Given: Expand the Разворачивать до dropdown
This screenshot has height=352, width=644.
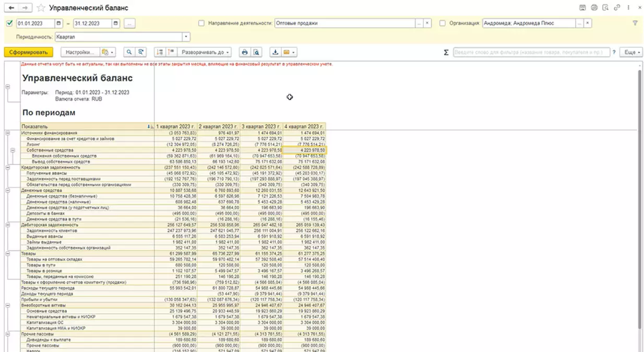Looking at the screenshot, I should (204, 52).
